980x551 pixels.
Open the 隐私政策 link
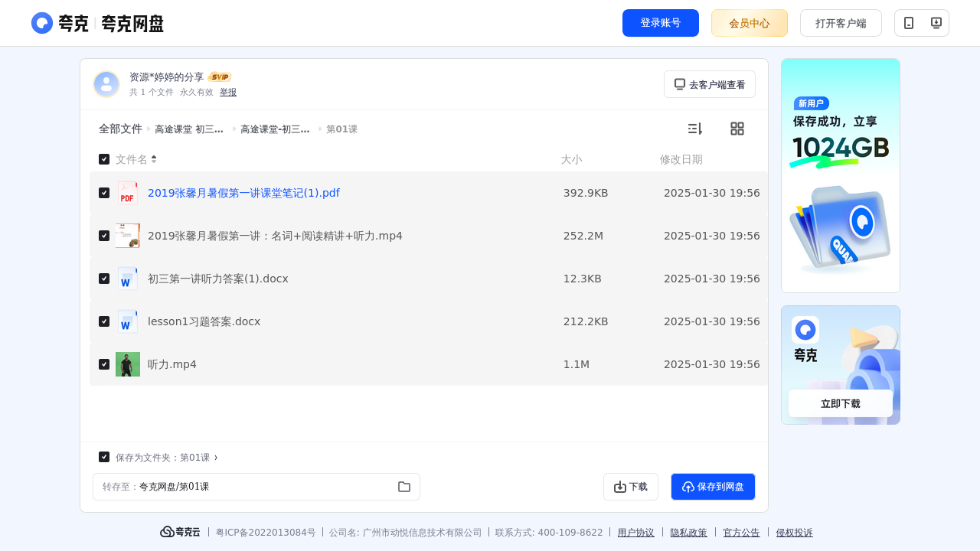(x=689, y=533)
